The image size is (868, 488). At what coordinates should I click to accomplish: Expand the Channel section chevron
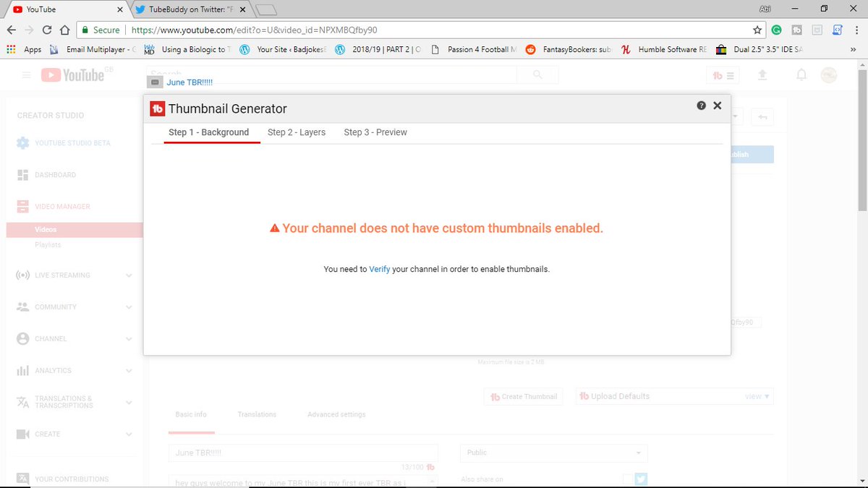[x=129, y=339]
